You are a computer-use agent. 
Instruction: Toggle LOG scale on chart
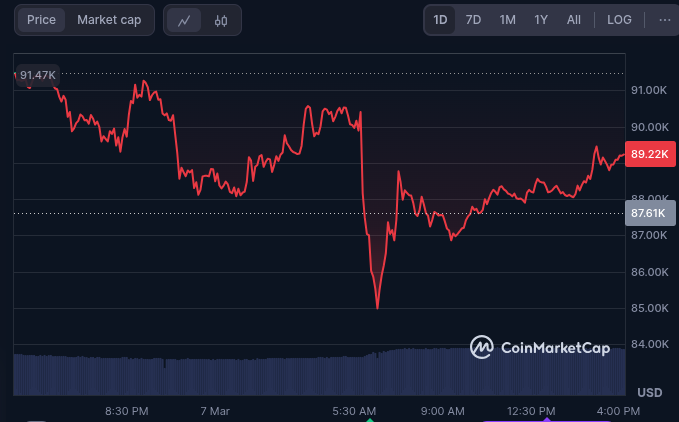click(619, 19)
